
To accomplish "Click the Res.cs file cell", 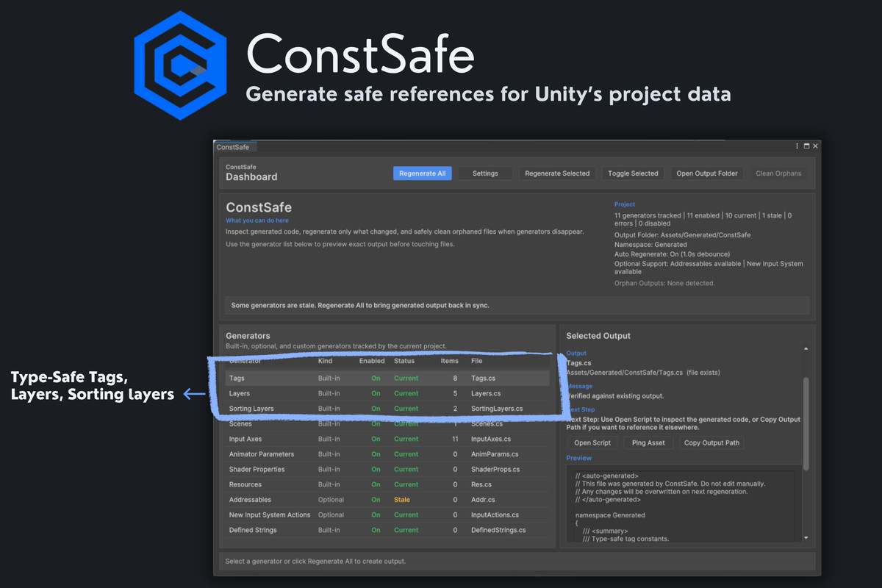I will click(x=481, y=484).
